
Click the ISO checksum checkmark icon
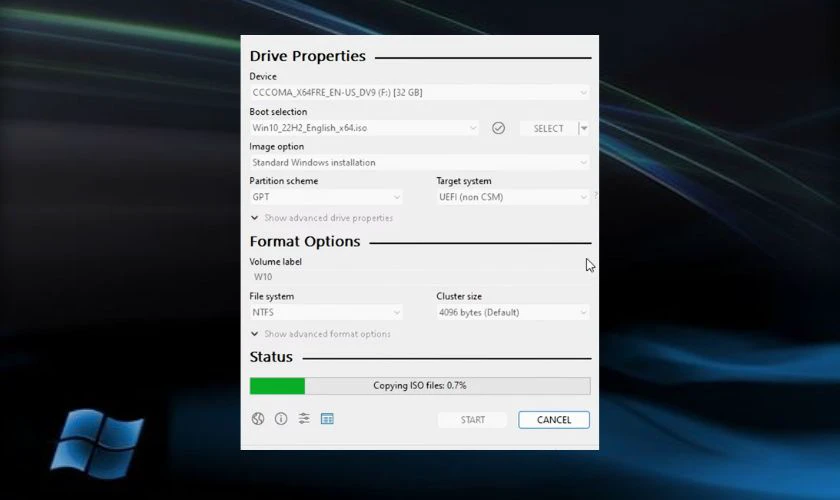498,128
